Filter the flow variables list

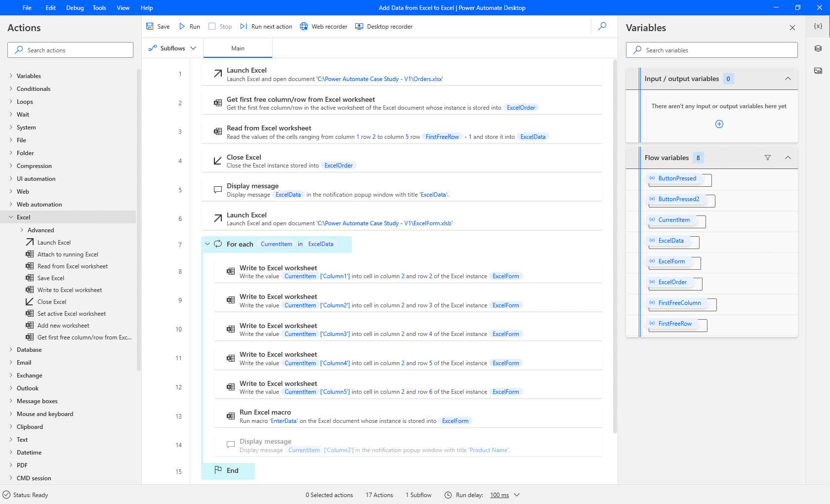click(x=767, y=157)
